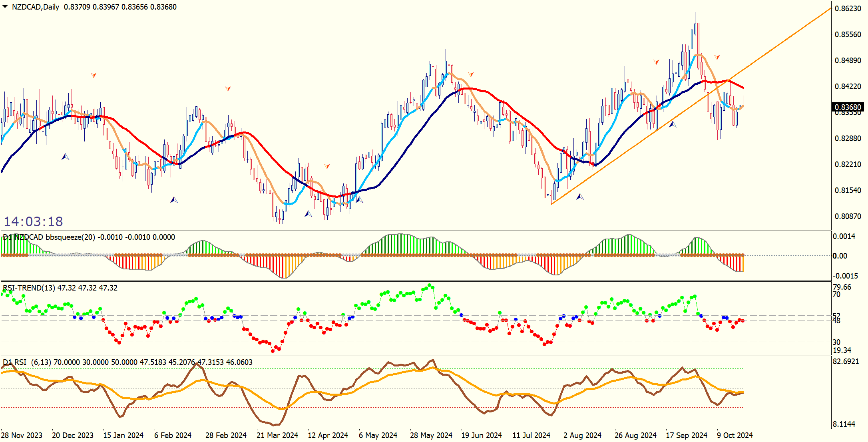Click orange sell arrow near 12 Apr 2024

click(327, 166)
